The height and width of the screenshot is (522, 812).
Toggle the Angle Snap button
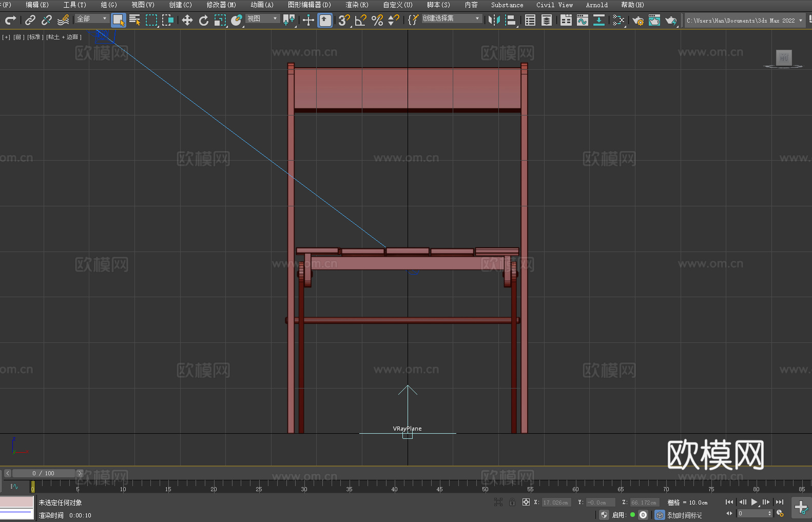click(x=361, y=20)
